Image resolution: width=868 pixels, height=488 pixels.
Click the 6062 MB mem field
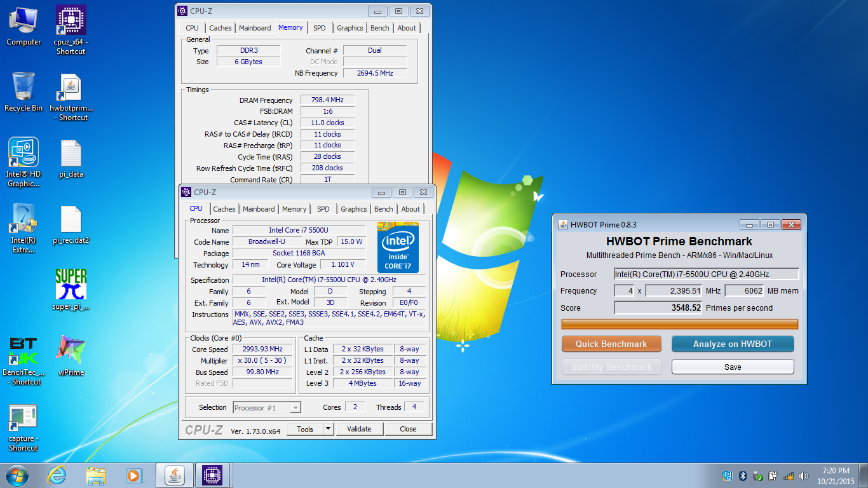(x=744, y=291)
